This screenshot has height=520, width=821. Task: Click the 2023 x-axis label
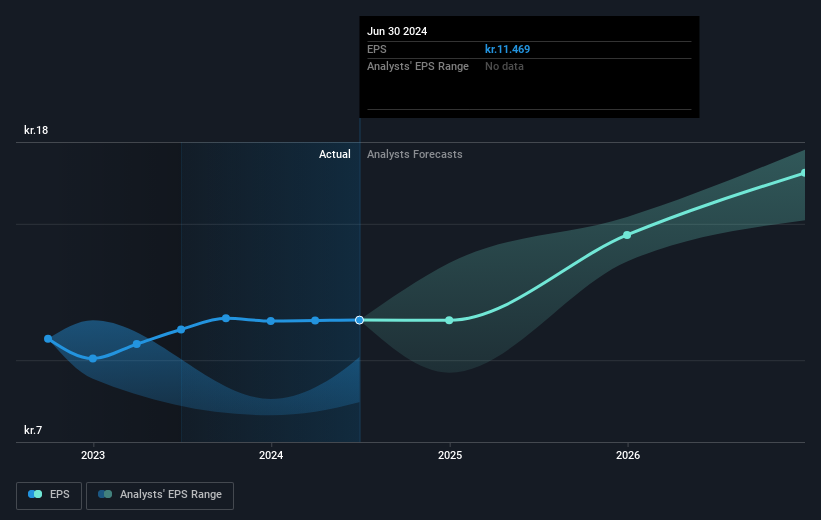(x=93, y=455)
